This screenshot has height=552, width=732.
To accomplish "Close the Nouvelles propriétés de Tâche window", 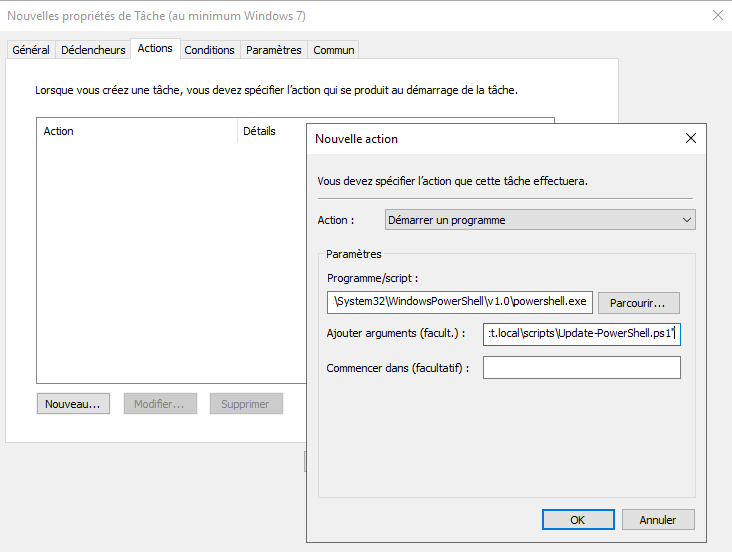I will pos(717,16).
